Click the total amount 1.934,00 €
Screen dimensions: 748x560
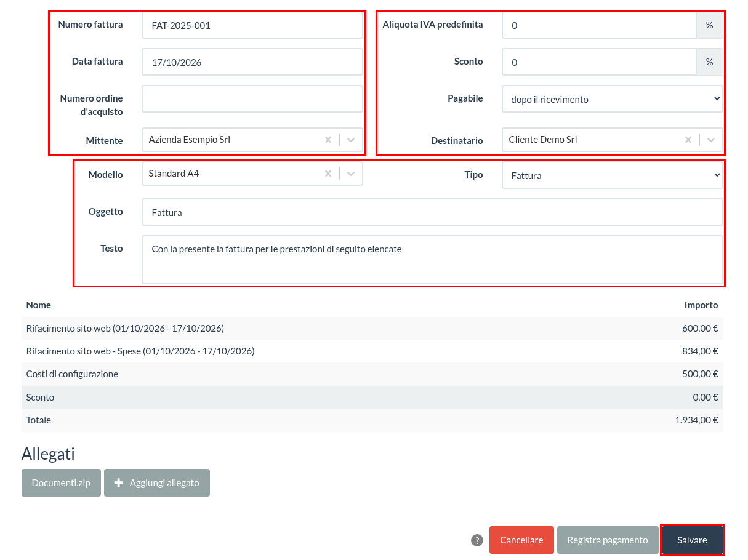pos(696,420)
